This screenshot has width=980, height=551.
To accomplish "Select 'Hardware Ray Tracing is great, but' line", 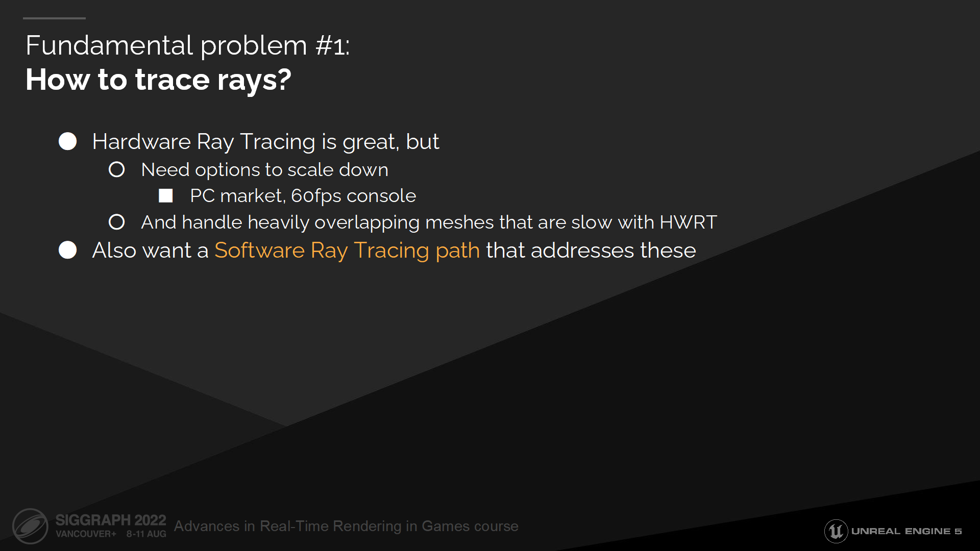I will point(265,142).
